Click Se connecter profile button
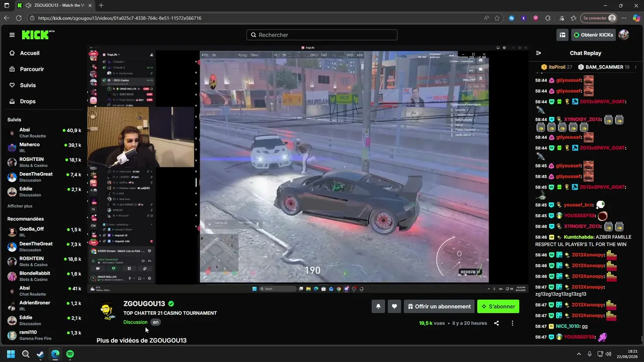The image size is (644, 362). click(x=599, y=18)
